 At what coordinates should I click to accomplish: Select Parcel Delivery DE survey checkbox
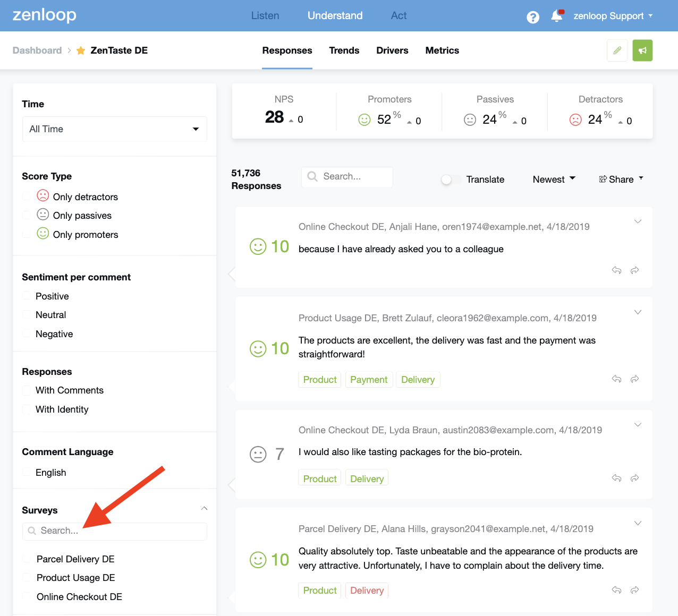[x=27, y=559]
